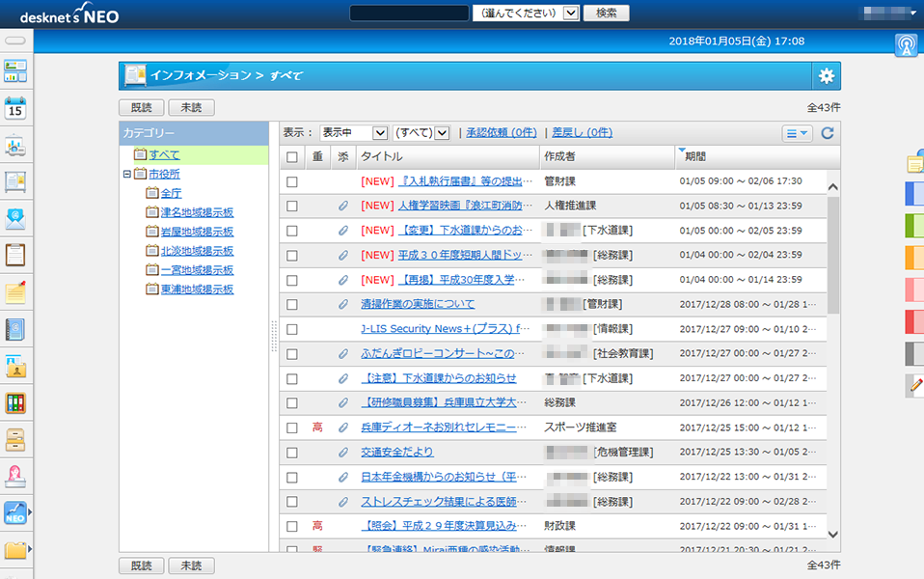Open the clipboard ToDo icon in sidebar

pos(15,255)
